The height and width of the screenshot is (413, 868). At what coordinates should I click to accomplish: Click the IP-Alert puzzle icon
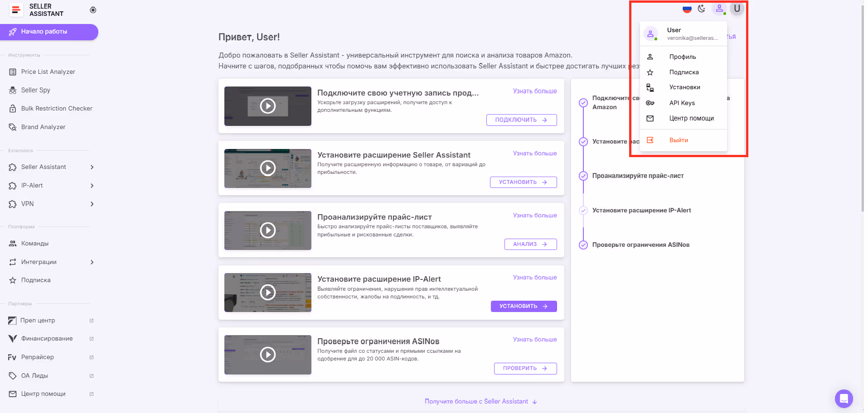click(x=13, y=186)
